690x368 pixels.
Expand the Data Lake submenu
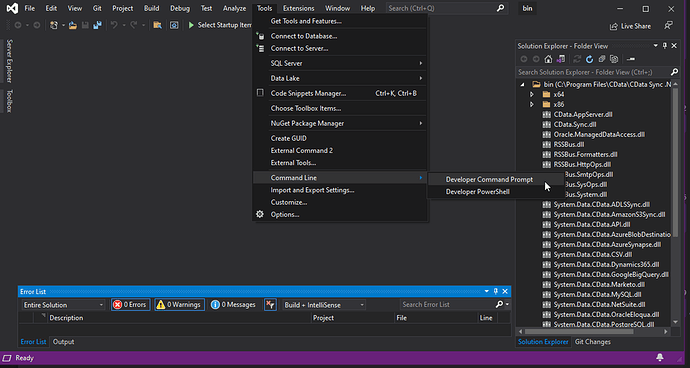(x=341, y=78)
